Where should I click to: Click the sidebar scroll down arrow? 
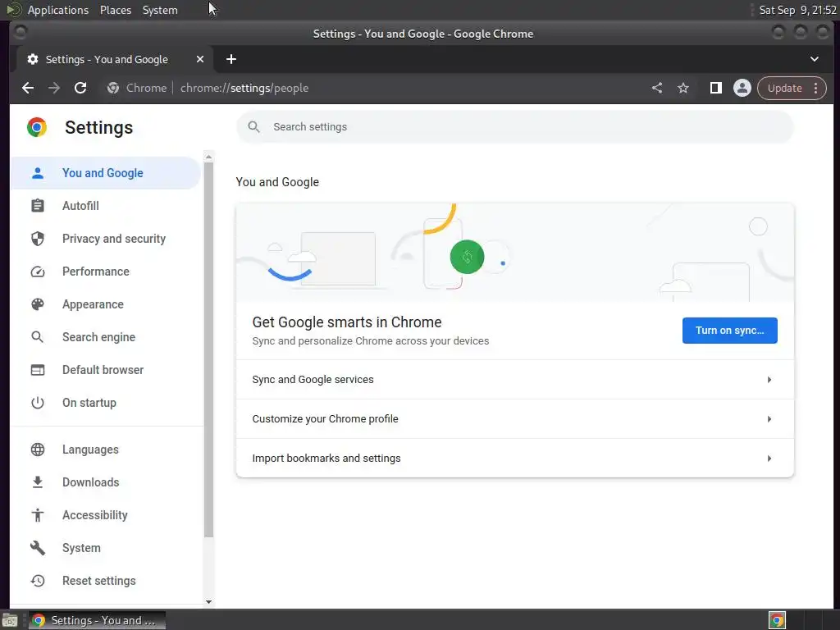click(x=209, y=602)
